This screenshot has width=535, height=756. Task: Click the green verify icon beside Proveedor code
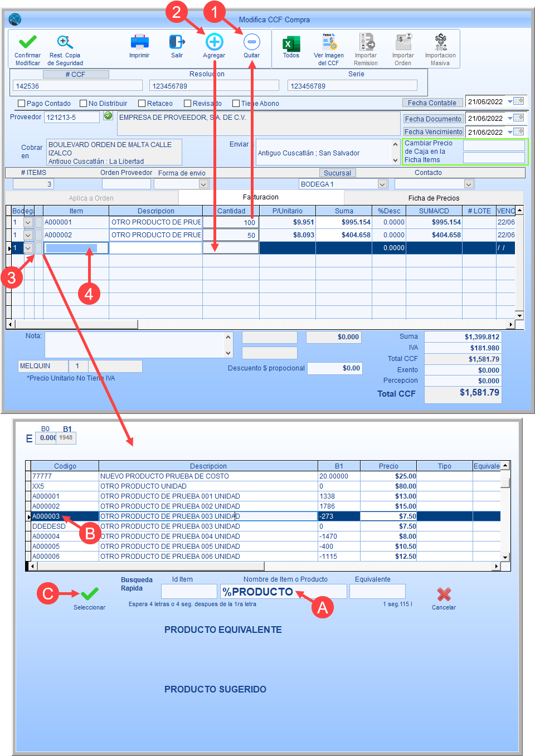pos(108,116)
